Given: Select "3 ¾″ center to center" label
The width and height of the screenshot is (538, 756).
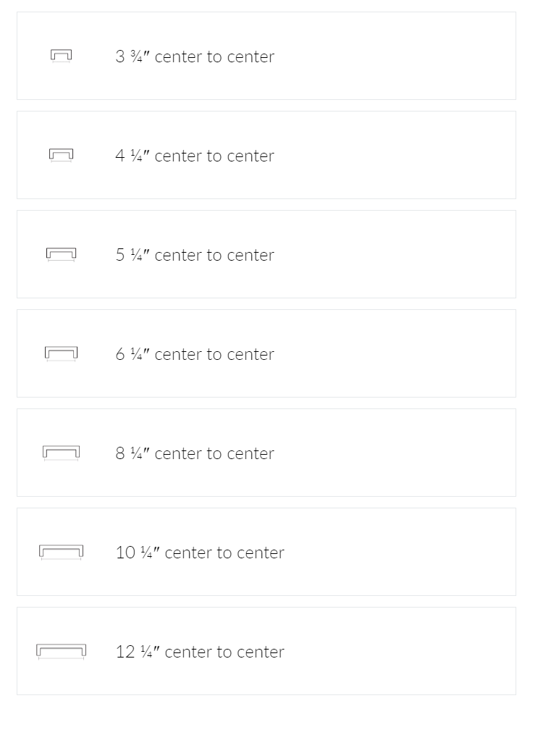Looking at the screenshot, I should [x=195, y=56].
